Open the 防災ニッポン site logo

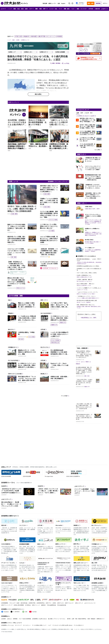(45, 540)
